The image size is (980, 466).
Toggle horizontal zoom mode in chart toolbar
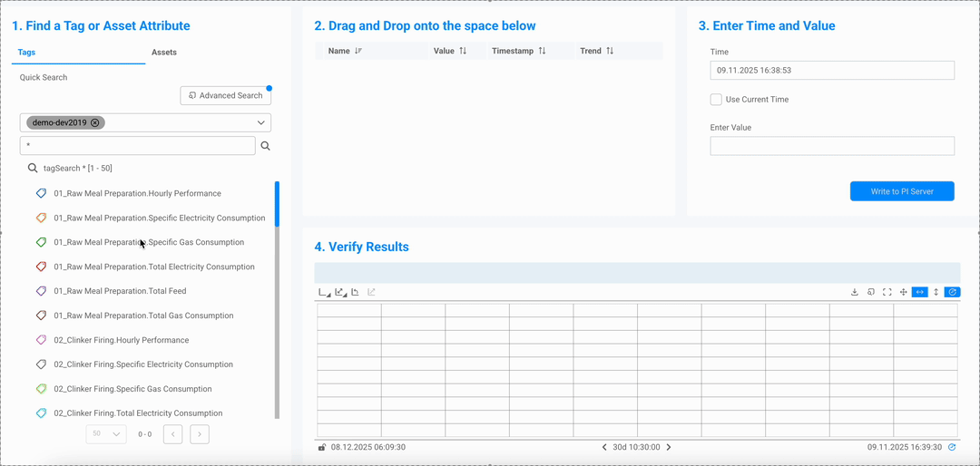tap(919, 292)
